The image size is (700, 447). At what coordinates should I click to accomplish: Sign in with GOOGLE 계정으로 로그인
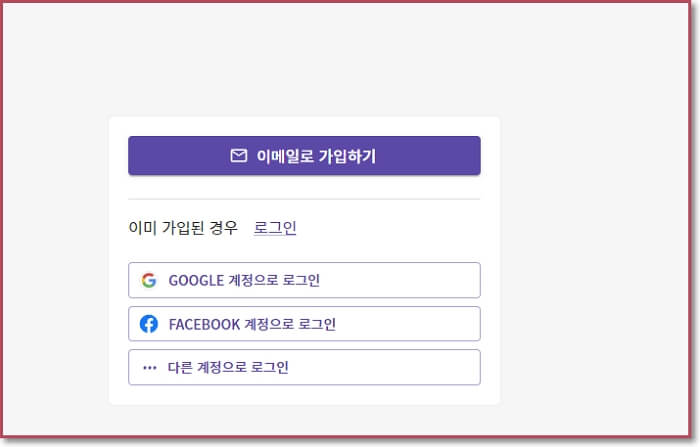click(x=304, y=280)
